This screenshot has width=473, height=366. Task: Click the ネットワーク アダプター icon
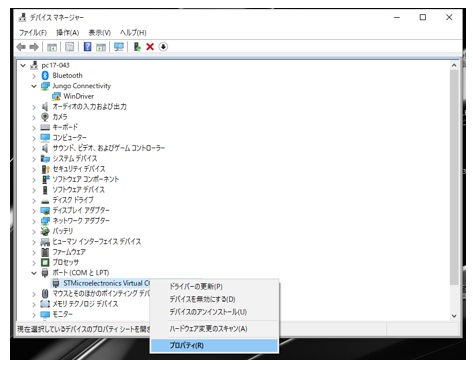(45, 221)
